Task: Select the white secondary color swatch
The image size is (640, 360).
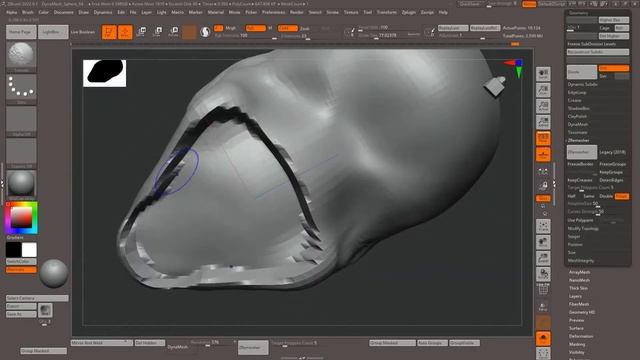Action: [x=29, y=250]
